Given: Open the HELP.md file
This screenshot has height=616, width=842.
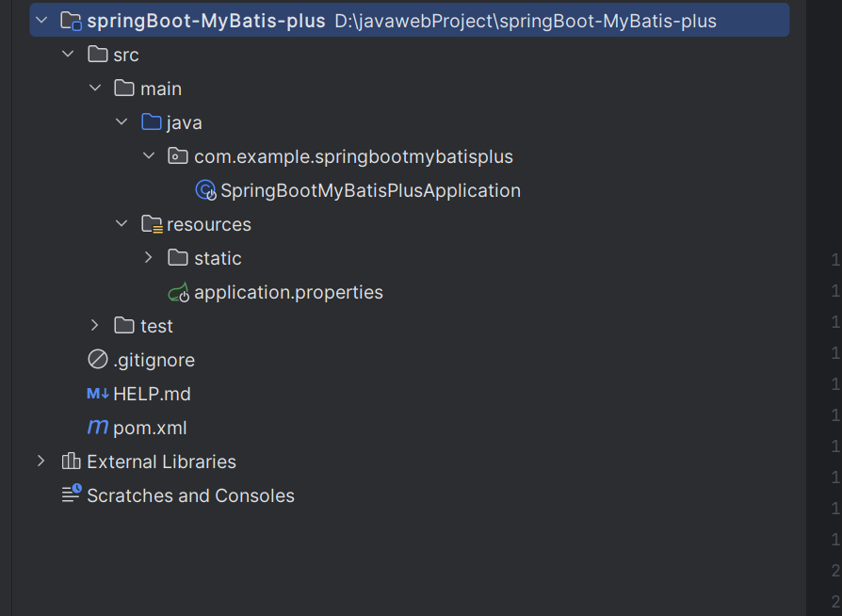Looking at the screenshot, I should [x=152, y=395].
